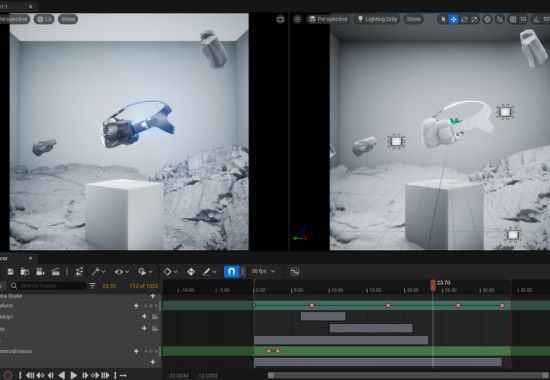
Task: Click the orange 23.70 current time value
Action: pyautogui.click(x=109, y=286)
